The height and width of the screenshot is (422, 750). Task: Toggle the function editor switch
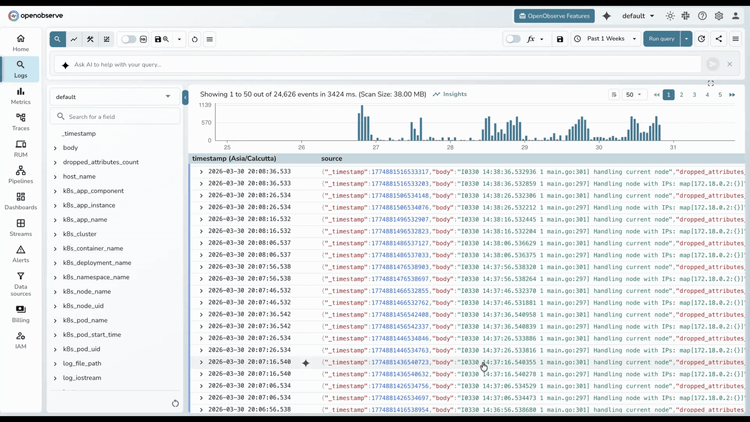513,39
